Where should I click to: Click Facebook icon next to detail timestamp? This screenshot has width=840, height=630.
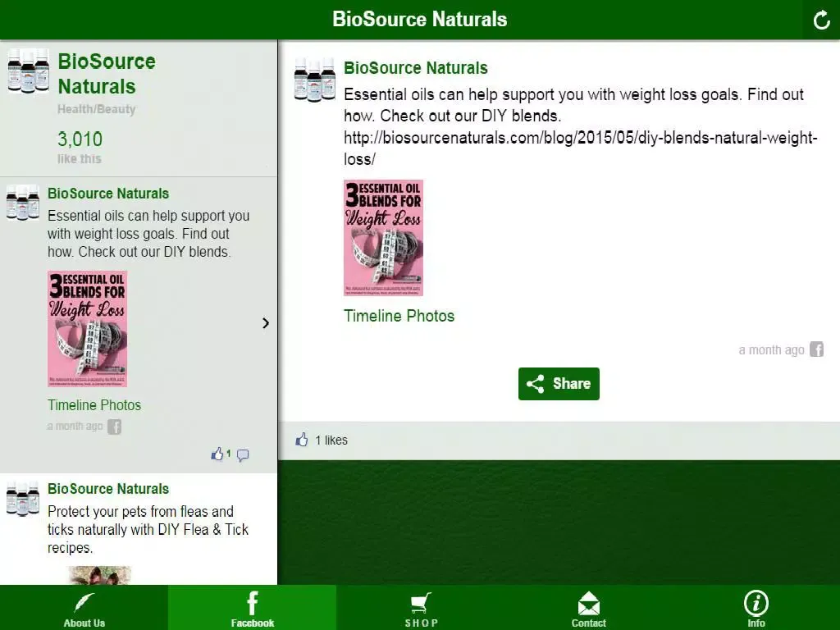click(x=816, y=349)
